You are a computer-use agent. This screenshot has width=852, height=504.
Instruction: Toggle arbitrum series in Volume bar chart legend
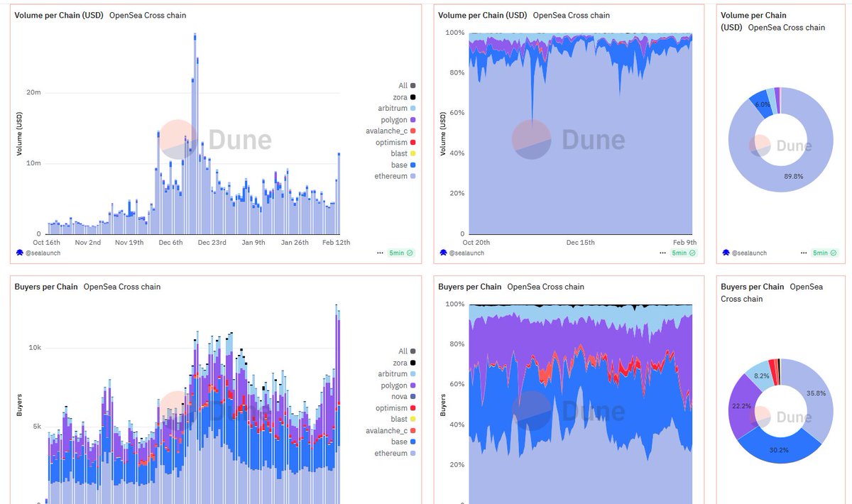point(397,109)
